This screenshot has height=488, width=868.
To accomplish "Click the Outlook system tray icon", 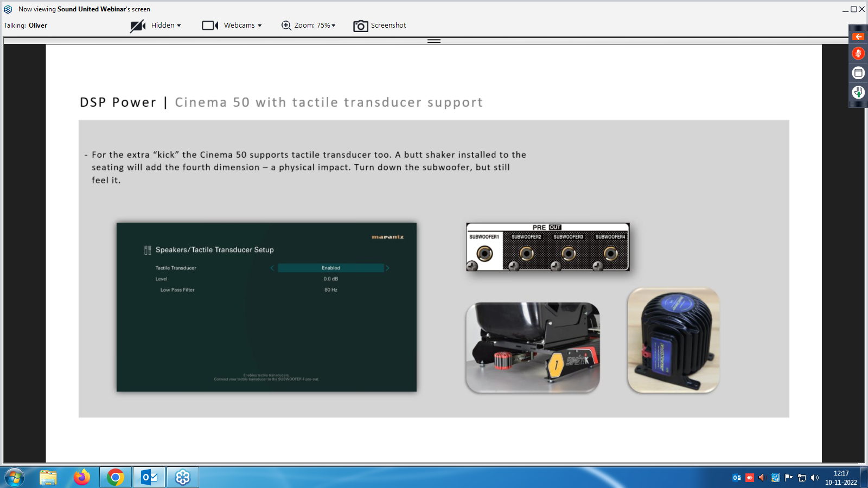I will tap(737, 478).
